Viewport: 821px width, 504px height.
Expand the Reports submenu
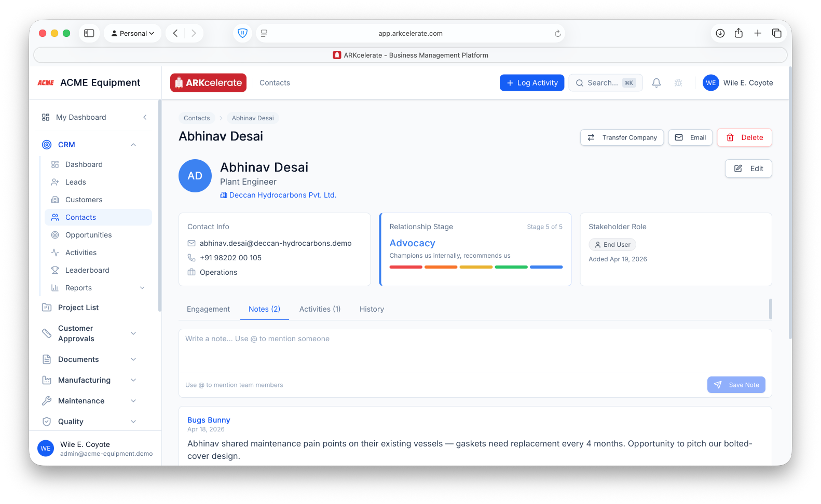point(142,288)
